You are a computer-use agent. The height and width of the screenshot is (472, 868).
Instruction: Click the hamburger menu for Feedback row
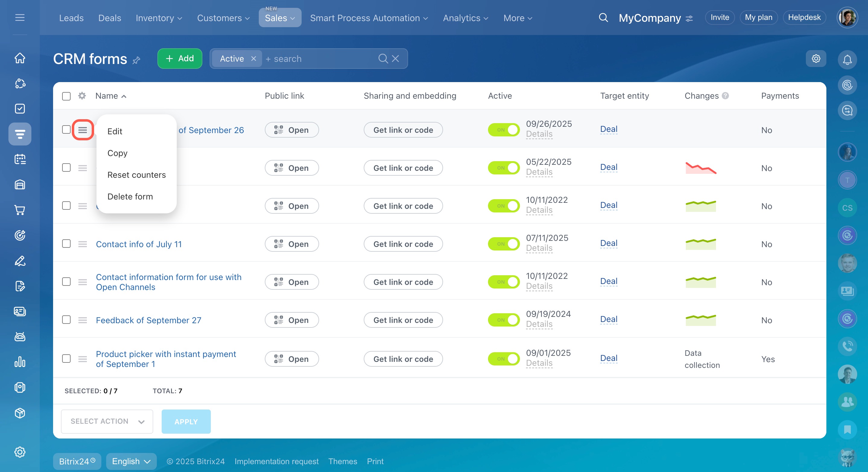(x=83, y=320)
